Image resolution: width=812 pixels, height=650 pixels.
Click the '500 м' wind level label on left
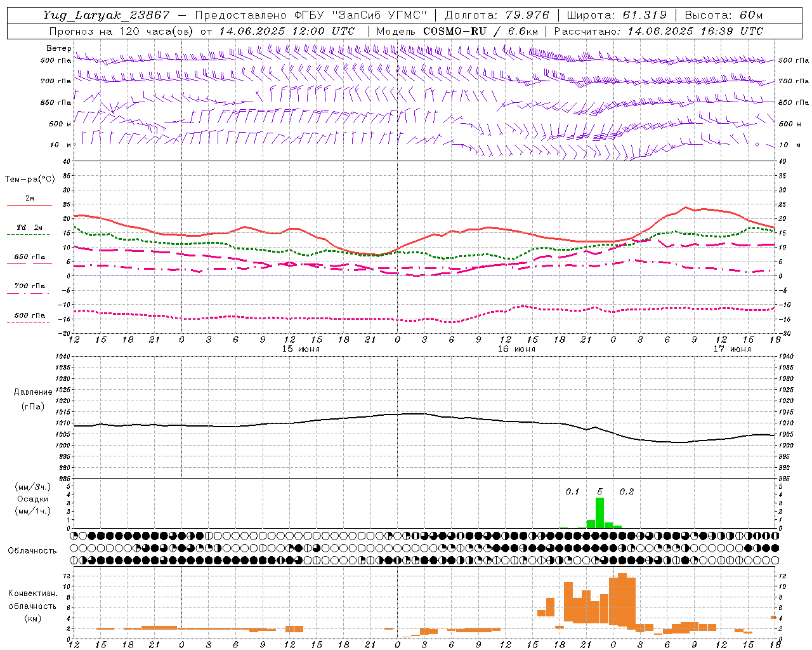61,124
